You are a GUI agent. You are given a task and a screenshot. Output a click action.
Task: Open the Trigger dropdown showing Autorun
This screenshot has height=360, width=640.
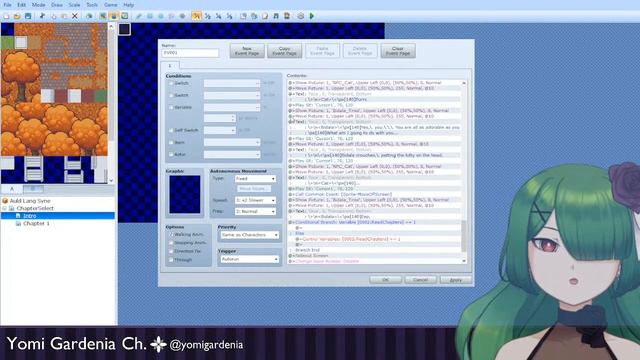click(249, 259)
